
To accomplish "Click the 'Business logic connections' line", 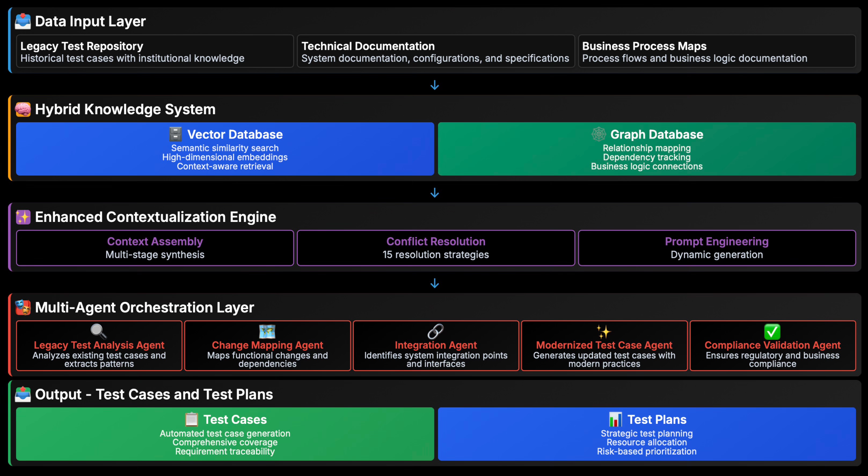I will (647, 166).
